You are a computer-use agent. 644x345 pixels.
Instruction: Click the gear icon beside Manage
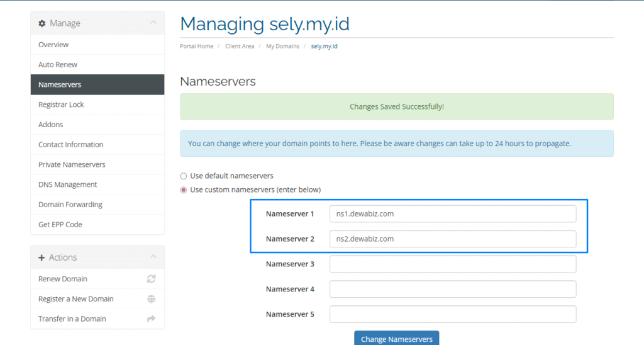42,23
